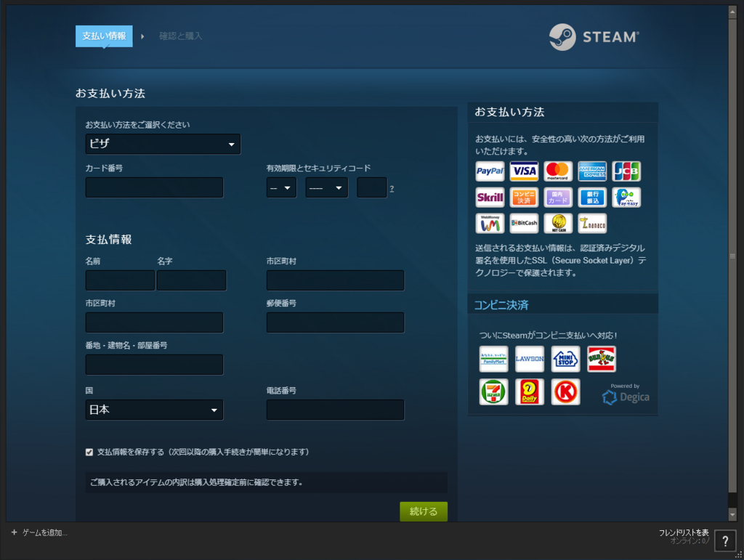The image size is (744, 560).
Task: Select the JCB card icon
Action: (626, 171)
